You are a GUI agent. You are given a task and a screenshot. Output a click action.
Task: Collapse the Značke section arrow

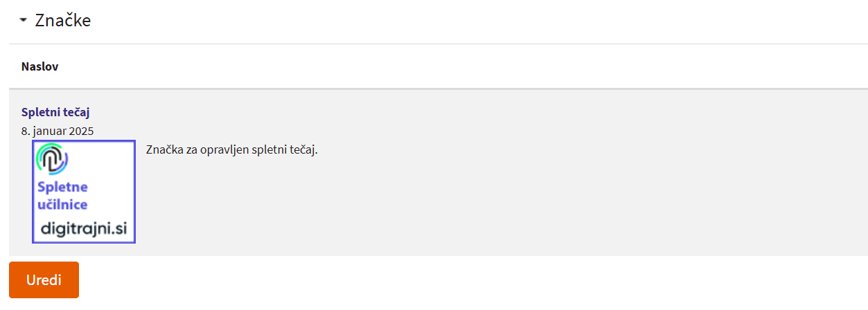point(24,21)
